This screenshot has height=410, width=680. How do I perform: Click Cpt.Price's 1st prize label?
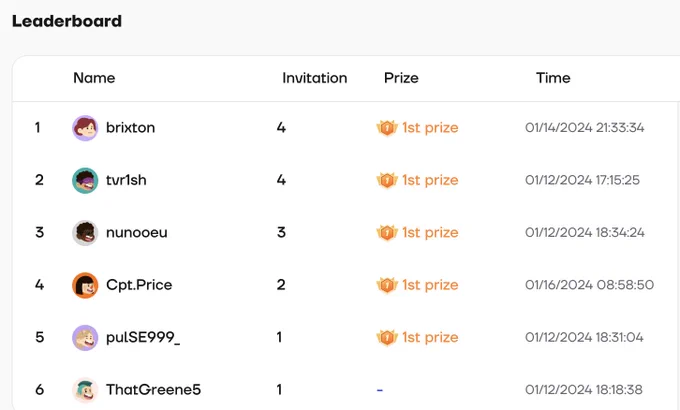[430, 285]
